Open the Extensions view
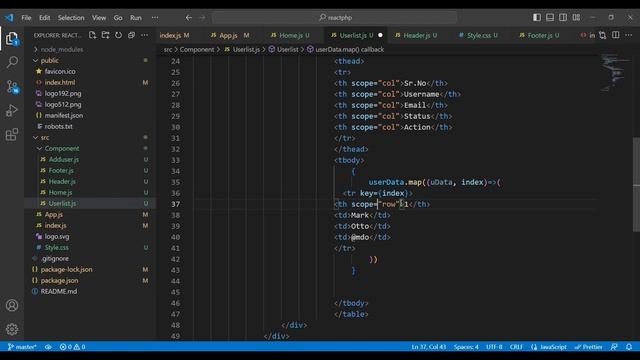This screenshot has width=640, height=360. coord(12,134)
